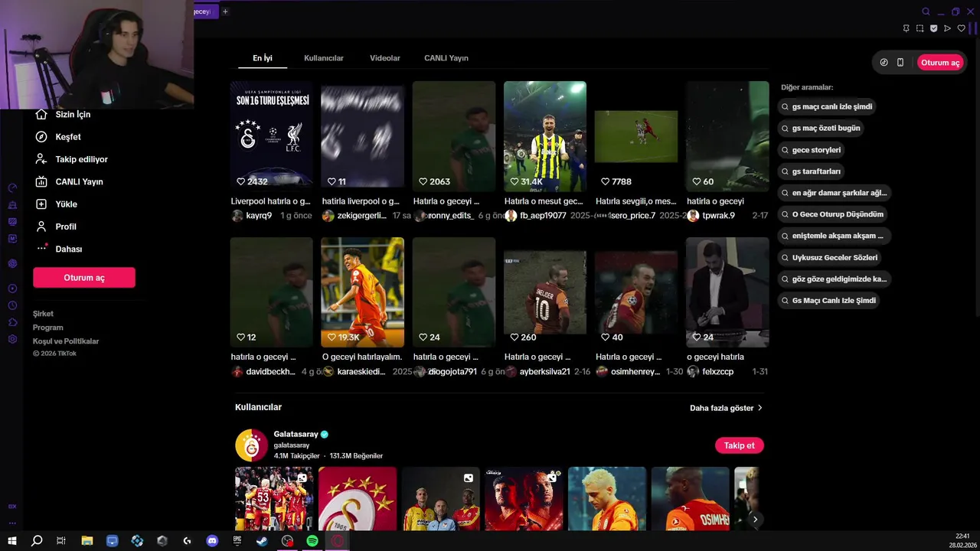The height and width of the screenshot is (551, 980).
Task: Search suggestion gs taraftarları
Action: click(811, 171)
